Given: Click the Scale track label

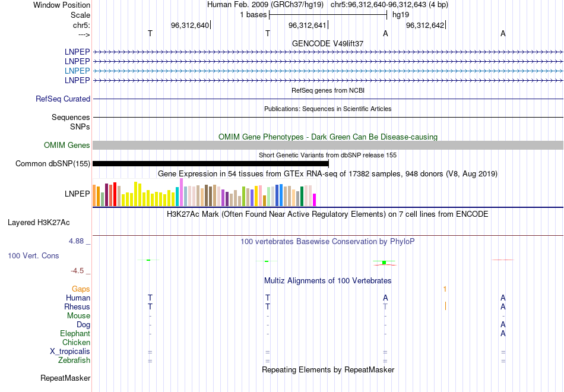Looking at the screenshot, I should tap(80, 15).
